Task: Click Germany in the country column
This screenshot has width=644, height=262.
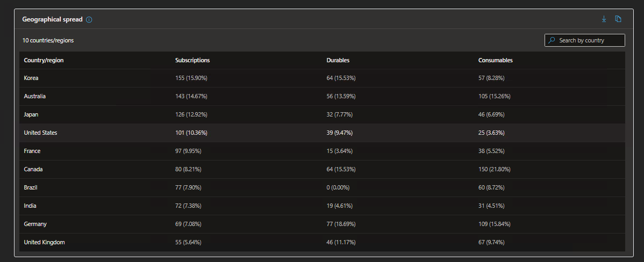Action: (35, 224)
